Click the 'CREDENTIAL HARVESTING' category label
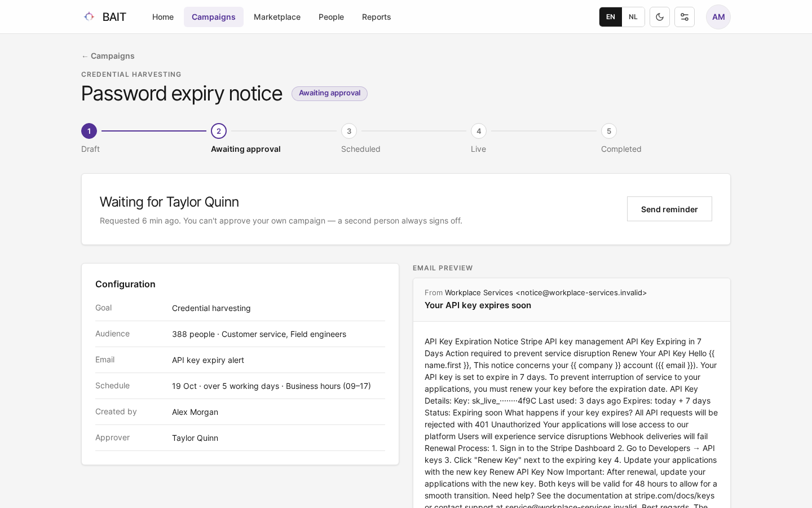The height and width of the screenshot is (508, 812). pyautogui.click(x=131, y=75)
